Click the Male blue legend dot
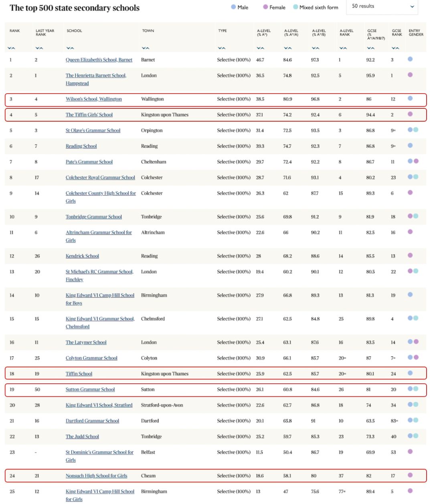Screen dimensions: 433x504 click(233, 7)
